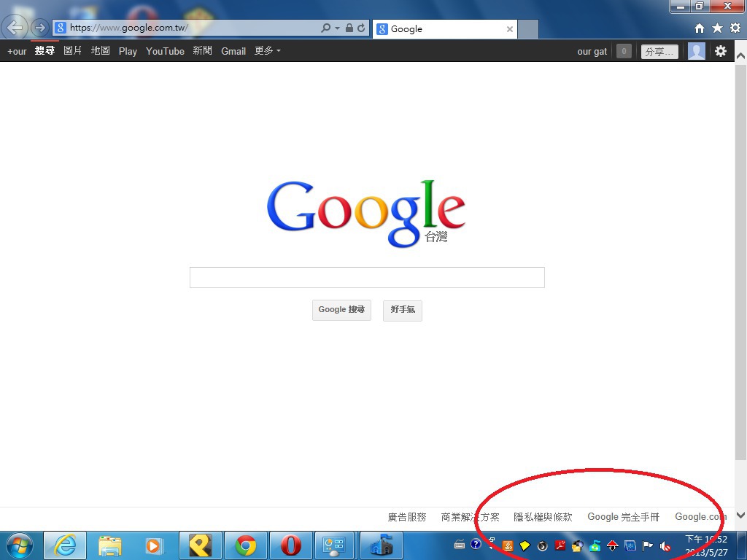Launch Opera from the taskbar
The image size is (747, 560).
coord(290,545)
